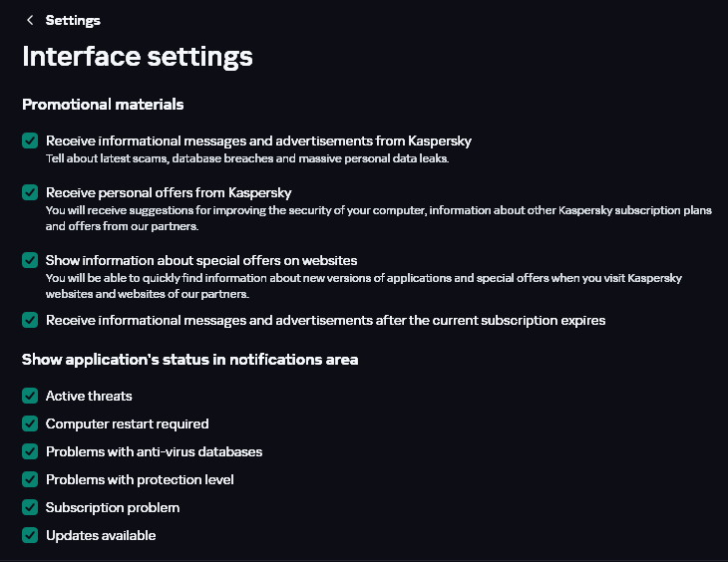Click the description about improving computer security
The image size is (728, 562).
tap(378, 210)
